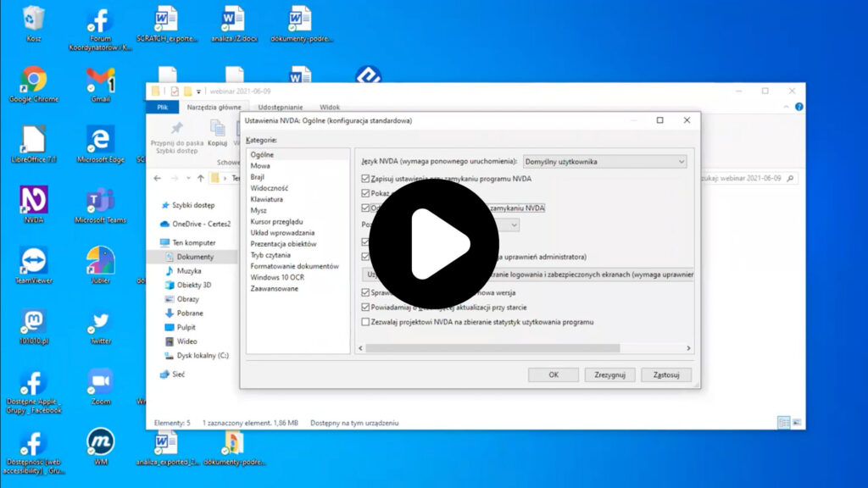Select the Mowa settings category
Screen dimensions: 868x488
coord(260,166)
